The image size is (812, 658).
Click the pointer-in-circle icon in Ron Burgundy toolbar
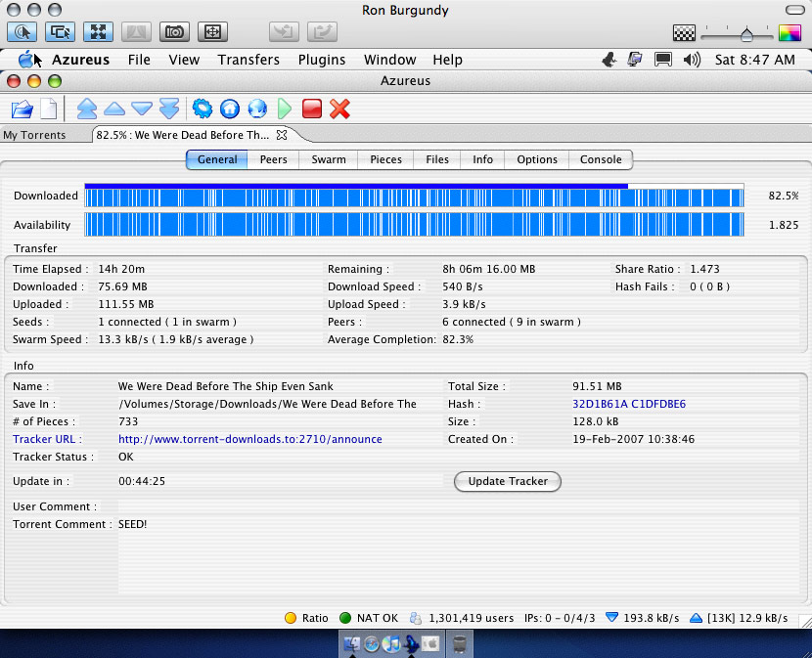point(22,31)
